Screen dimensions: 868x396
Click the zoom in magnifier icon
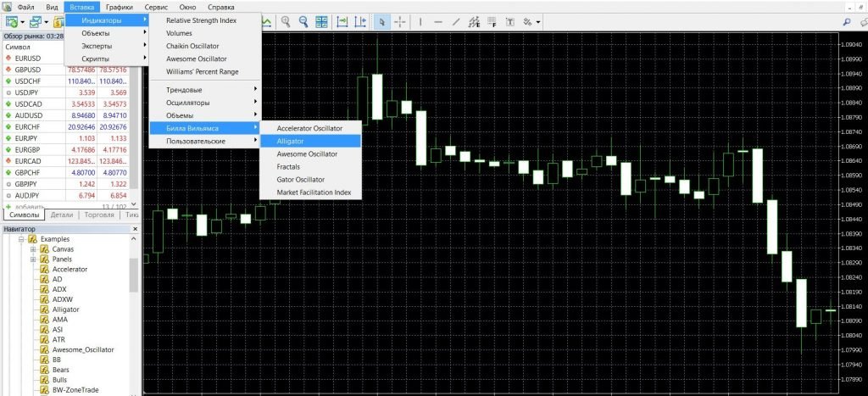(x=287, y=21)
